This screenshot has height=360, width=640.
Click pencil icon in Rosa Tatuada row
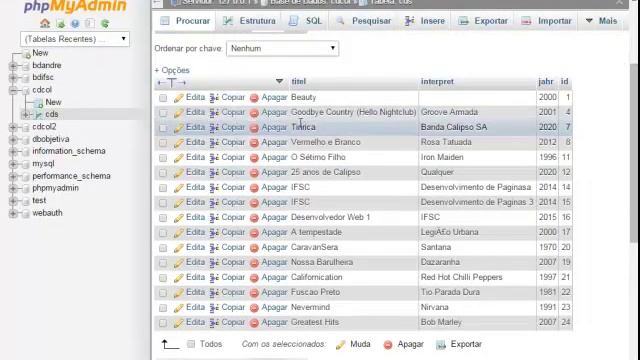click(178, 143)
